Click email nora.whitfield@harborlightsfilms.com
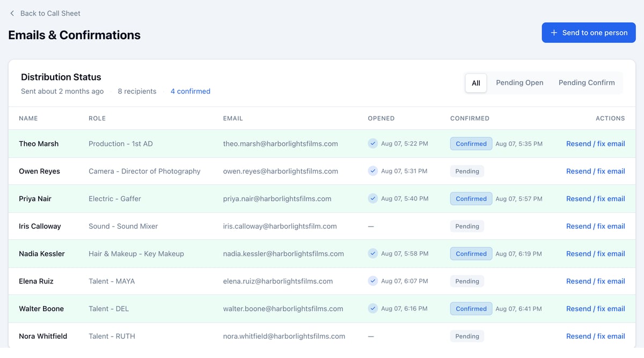 [284, 336]
